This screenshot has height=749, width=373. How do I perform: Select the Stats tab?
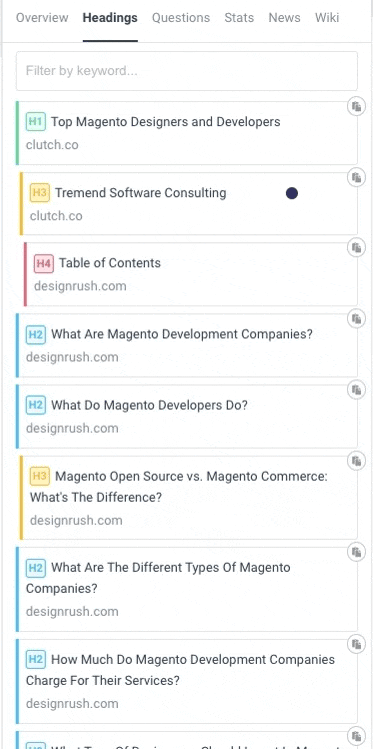tap(239, 18)
